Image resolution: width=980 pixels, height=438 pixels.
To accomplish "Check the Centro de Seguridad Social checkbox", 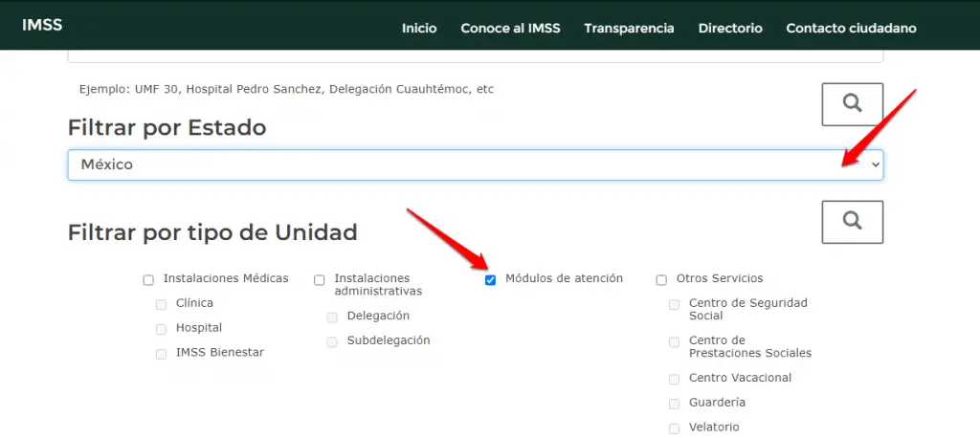I will [x=674, y=305].
